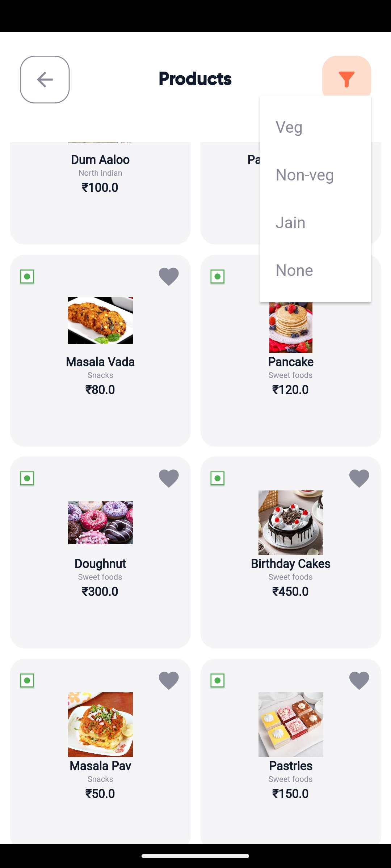Select the Non-veg filter option
The height and width of the screenshot is (868, 391).
[304, 175]
